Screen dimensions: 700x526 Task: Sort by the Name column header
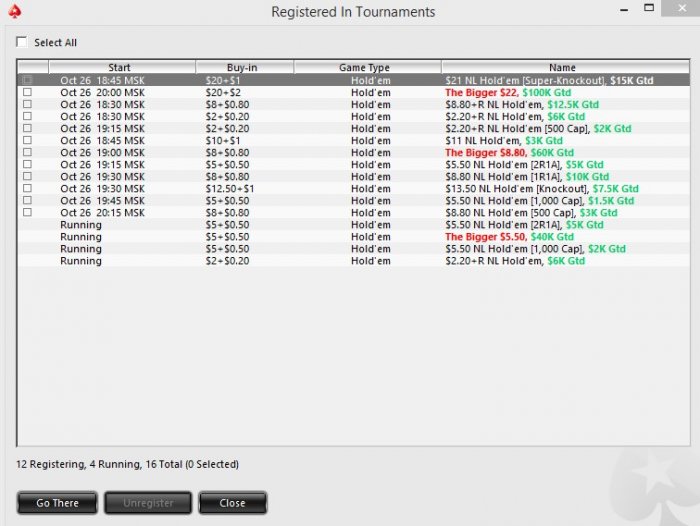point(565,67)
